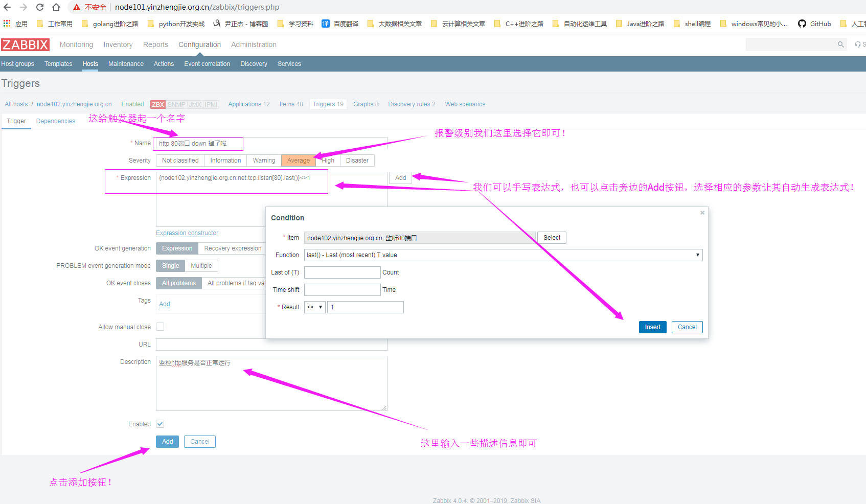Choose Single problem generation mode
Image resolution: width=866 pixels, height=504 pixels.
[170, 266]
